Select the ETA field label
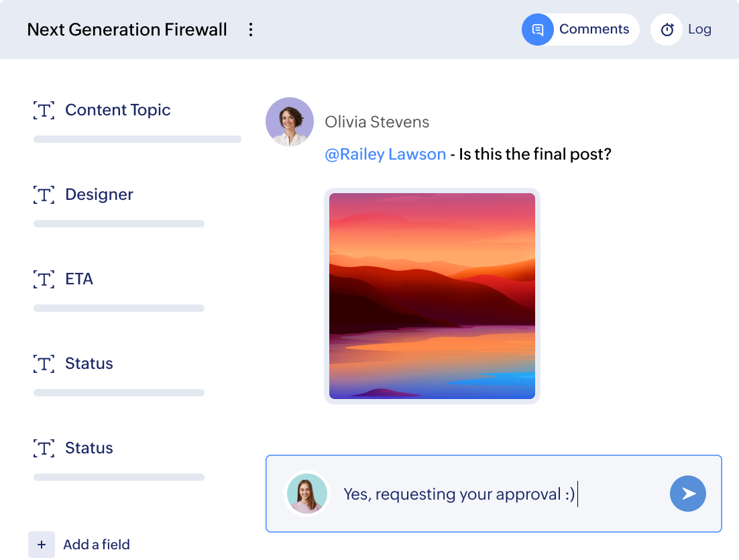Screen dimensions: 739x560 pyautogui.click(x=79, y=278)
